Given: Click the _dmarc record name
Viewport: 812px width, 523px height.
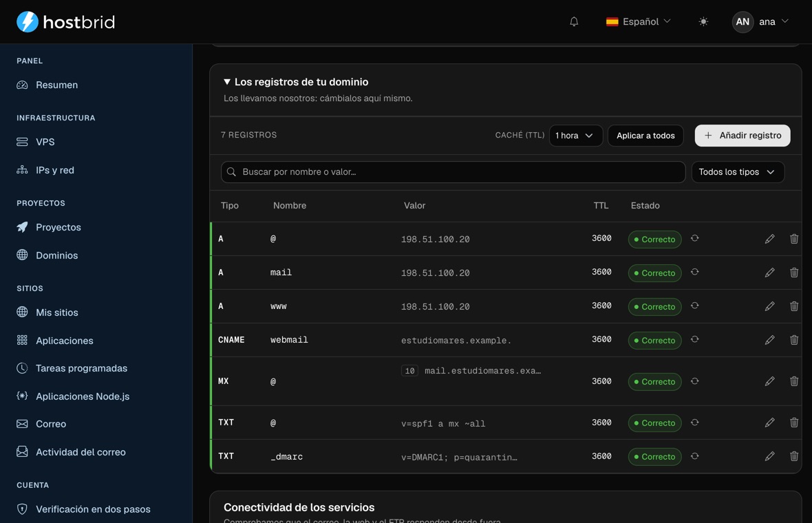Looking at the screenshot, I should click(x=286, y=457).
